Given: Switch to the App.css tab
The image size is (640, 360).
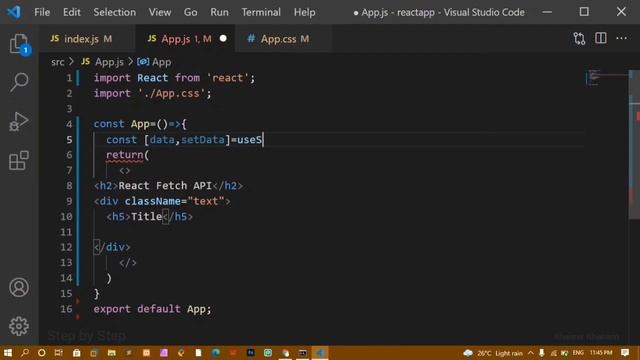Looking at the screenshot, I should [284, 39].
